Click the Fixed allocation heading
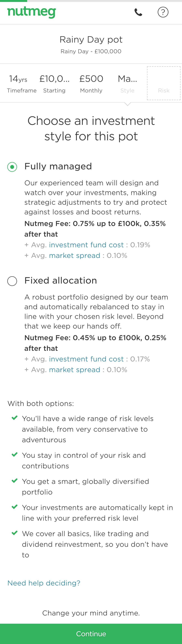The image size is (182, 644). coord(61,280)
